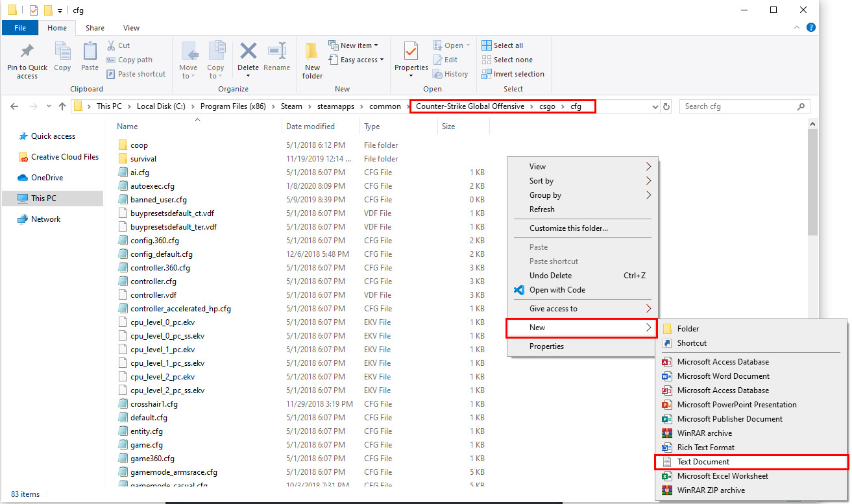Sort files by the Name column header
The height and width of the screenshot is (504, 852).
click(x=127, y=126)
